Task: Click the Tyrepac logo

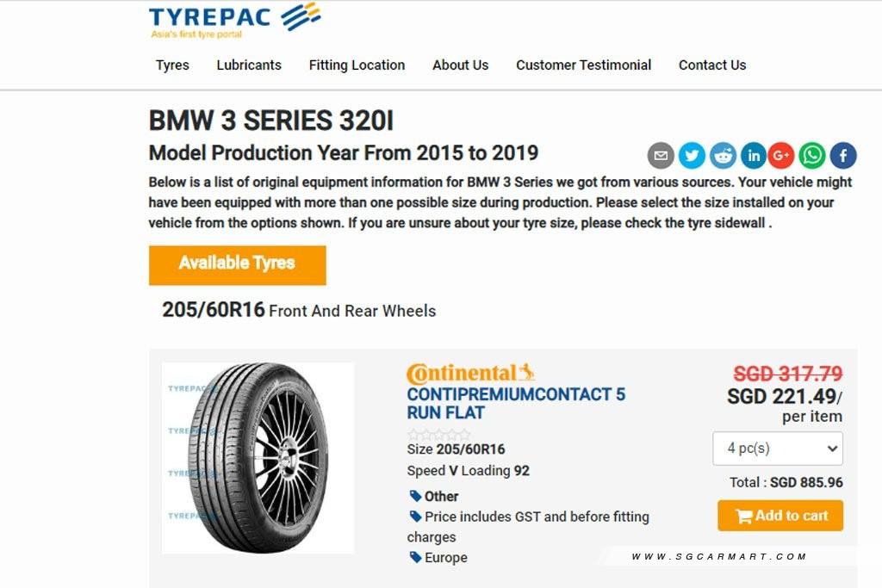Action: click(x=234, y=21)
